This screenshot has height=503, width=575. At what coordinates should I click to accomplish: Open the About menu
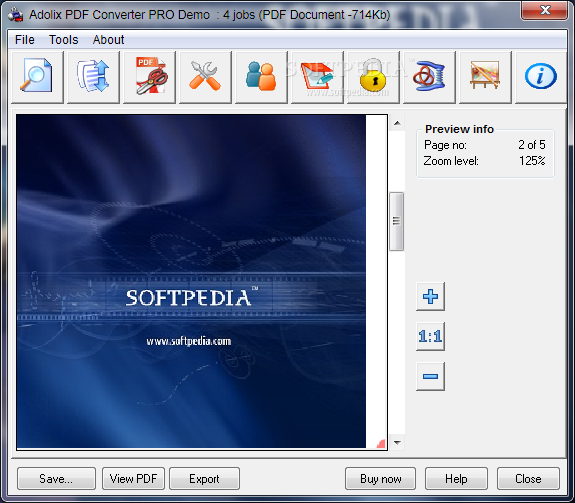tap(108, 40)
